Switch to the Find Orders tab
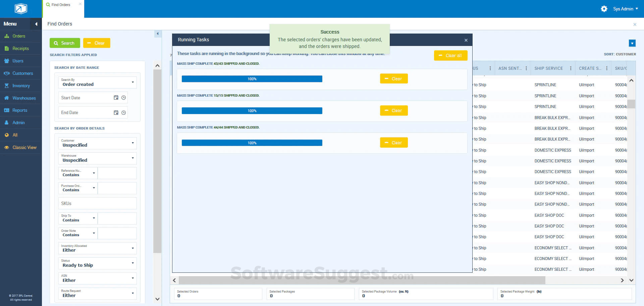 pyautogui.click(x=60, y=4)
